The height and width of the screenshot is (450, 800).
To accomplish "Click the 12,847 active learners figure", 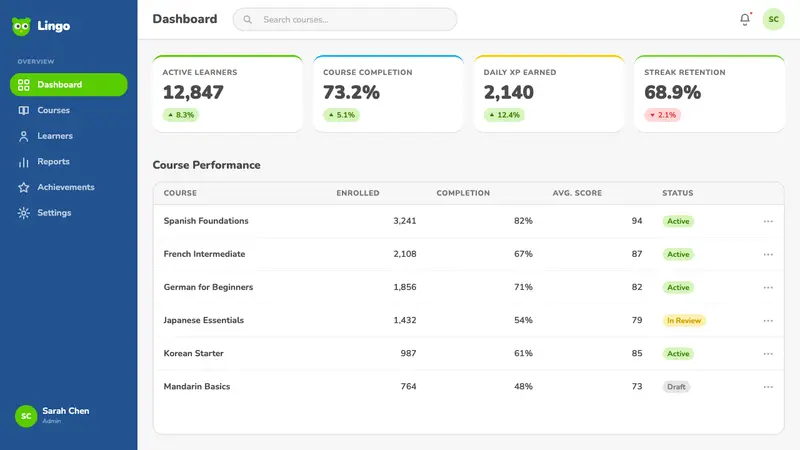I will (193, 92).
